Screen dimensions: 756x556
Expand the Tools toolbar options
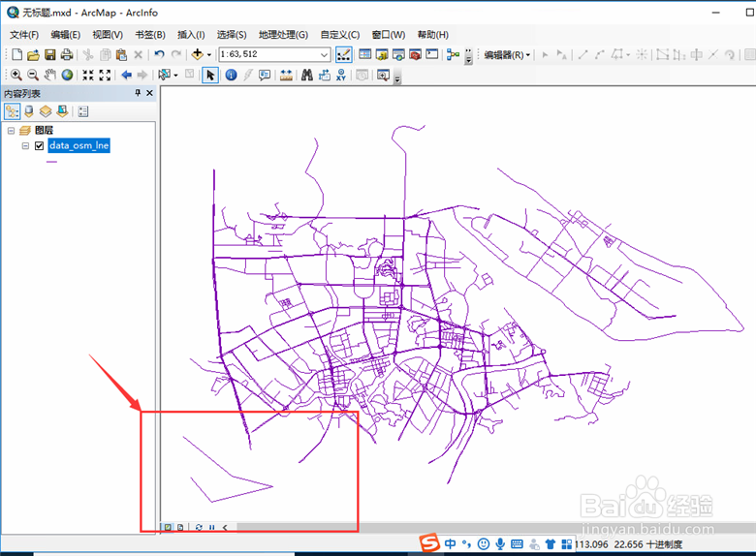tap(397, 77)
